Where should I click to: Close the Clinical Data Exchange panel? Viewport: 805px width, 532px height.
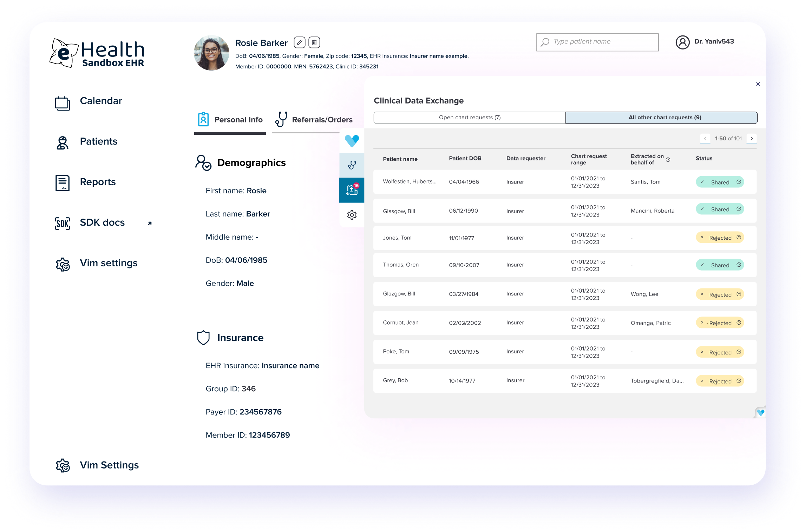coord(758,84)
